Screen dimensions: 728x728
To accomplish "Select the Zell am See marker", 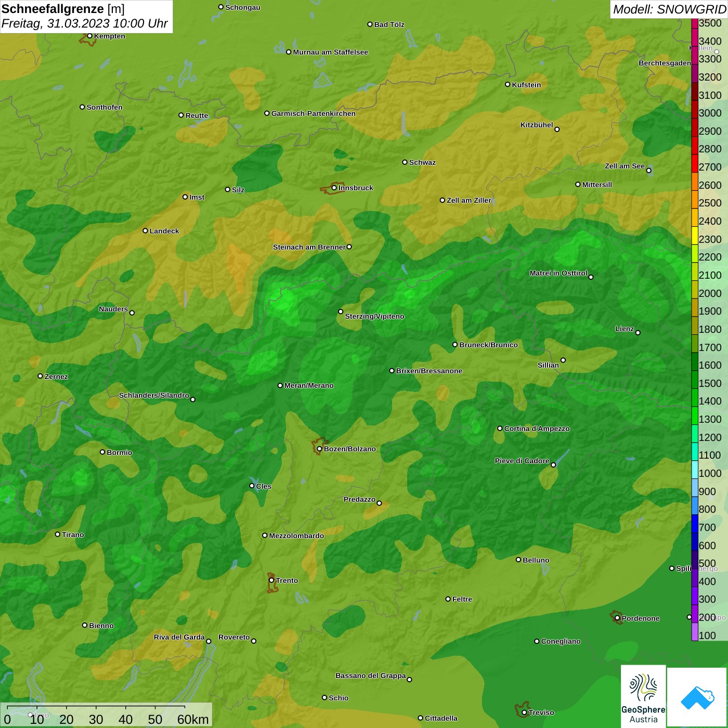I will 648,170.
